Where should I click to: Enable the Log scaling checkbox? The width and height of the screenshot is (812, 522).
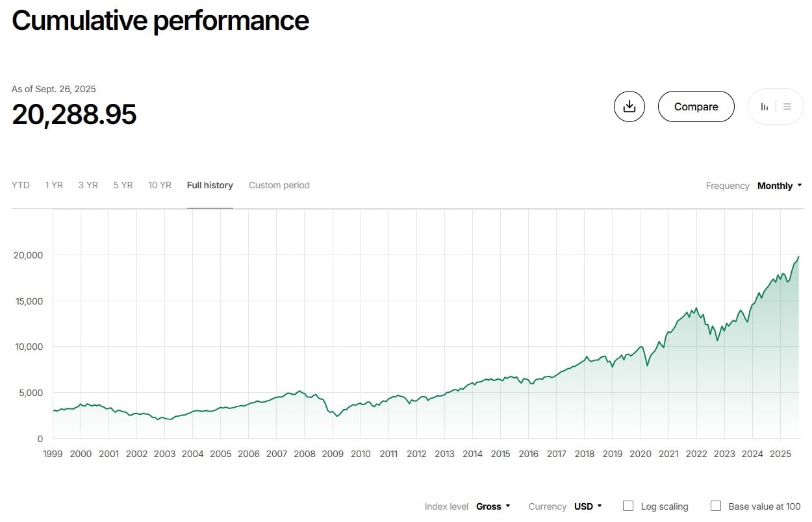pos(628,506)
